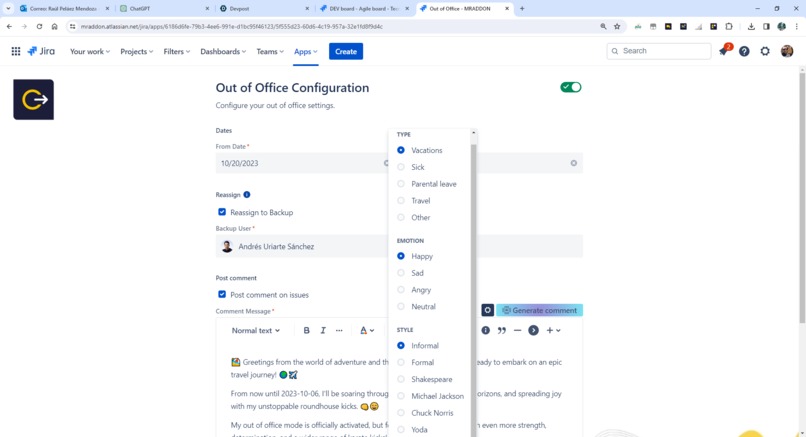Expand the Filters dropdown
The width and height of the screenshot is (806, 437).
[x=176, y=51]
